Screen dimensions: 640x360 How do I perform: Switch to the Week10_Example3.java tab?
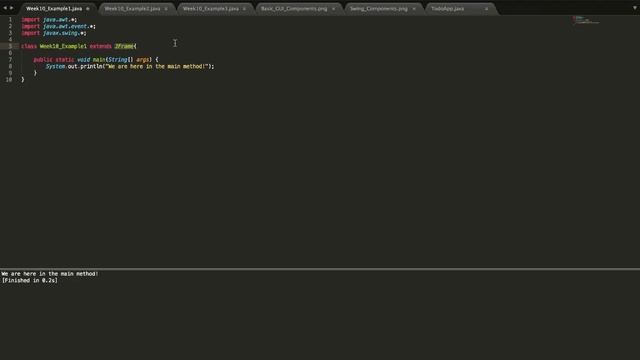(211, 9)
